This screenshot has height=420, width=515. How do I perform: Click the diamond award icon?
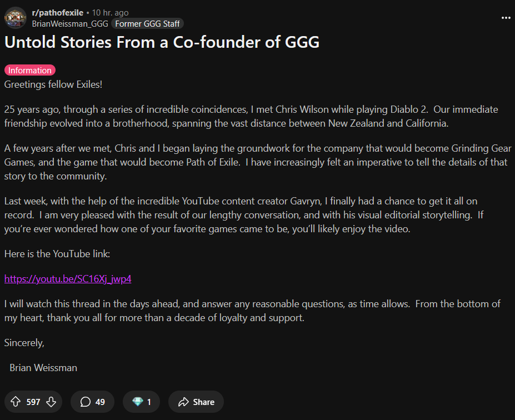tap(138, 402)
